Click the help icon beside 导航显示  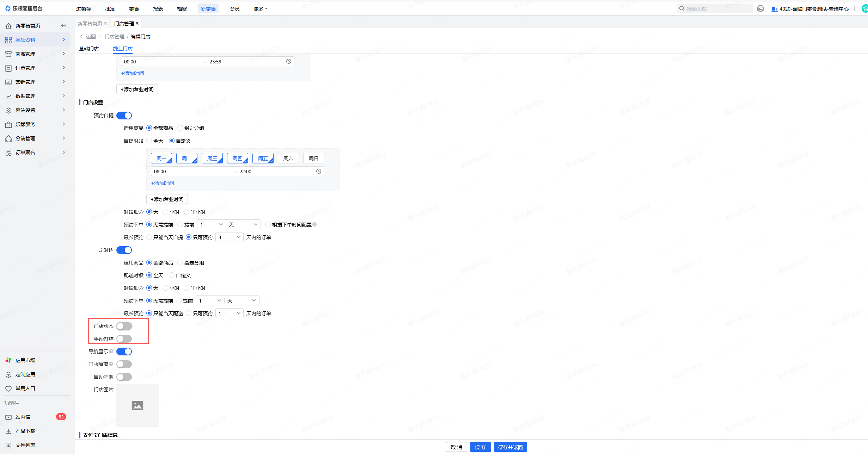click(111, 351)
